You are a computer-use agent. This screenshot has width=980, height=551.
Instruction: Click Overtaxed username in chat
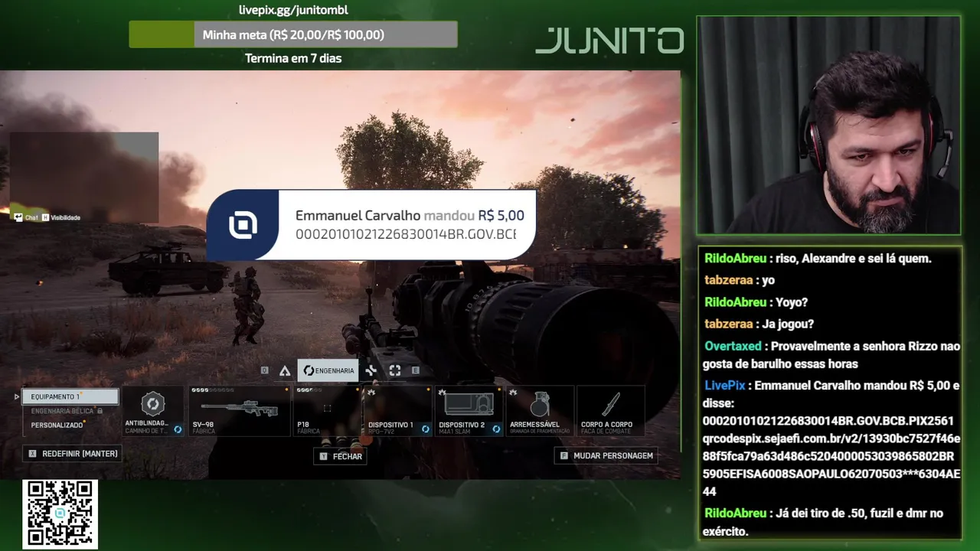(733, 346)
